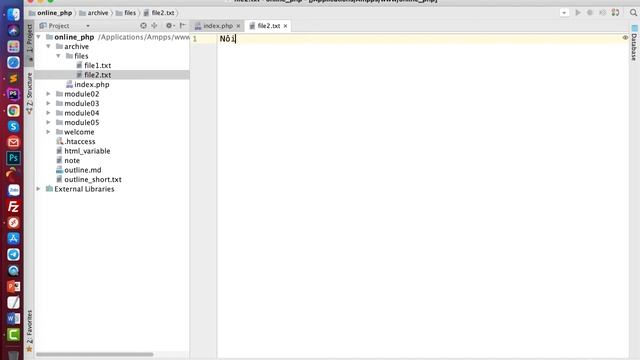The width and height of the screenshot is (640, 360).
Task: Close the file2.txt tab
Action: tap(285, 26)
